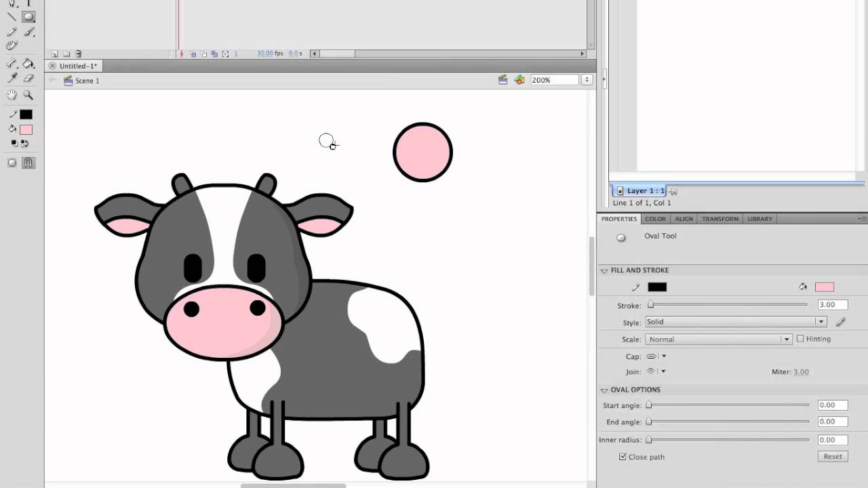
Task: Open the Library tab
Action: [759, 219]
